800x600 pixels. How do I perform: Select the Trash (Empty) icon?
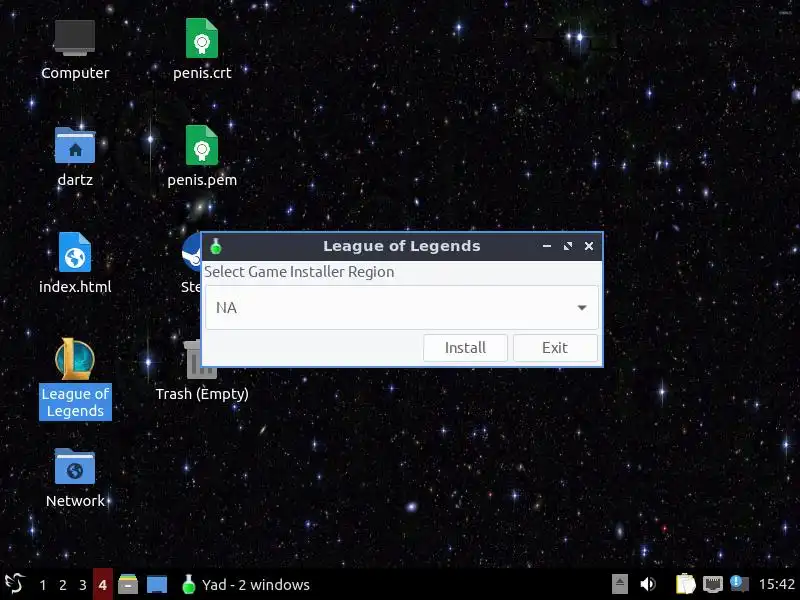(202, 371)
